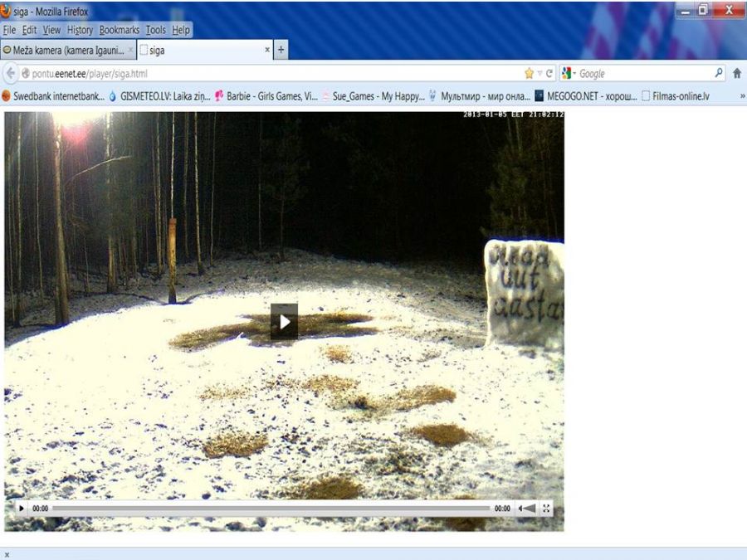Click inside the Google search field
This screenshot has width=747, height=560.
[x=646, y=73]
